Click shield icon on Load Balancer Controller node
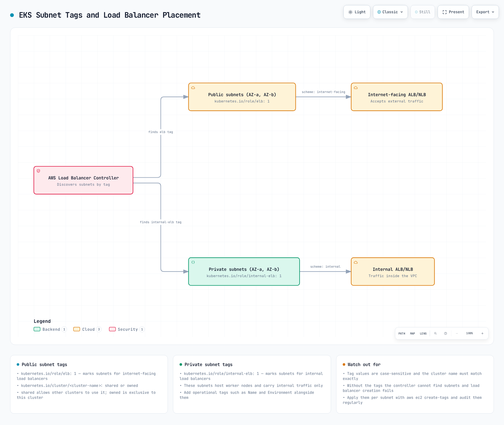The width and height of the screenshot is (504, 425). coord(38,171)
